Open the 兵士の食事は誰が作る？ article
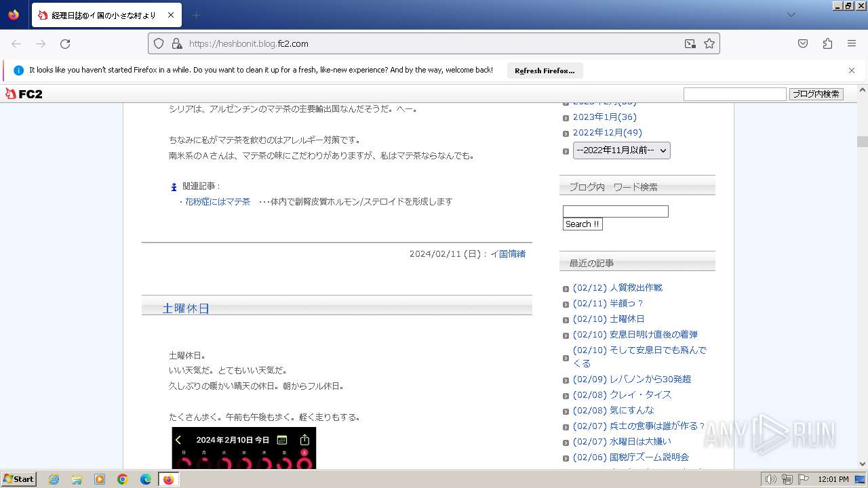This screenshot has width=868, height=488. [639, 426]
